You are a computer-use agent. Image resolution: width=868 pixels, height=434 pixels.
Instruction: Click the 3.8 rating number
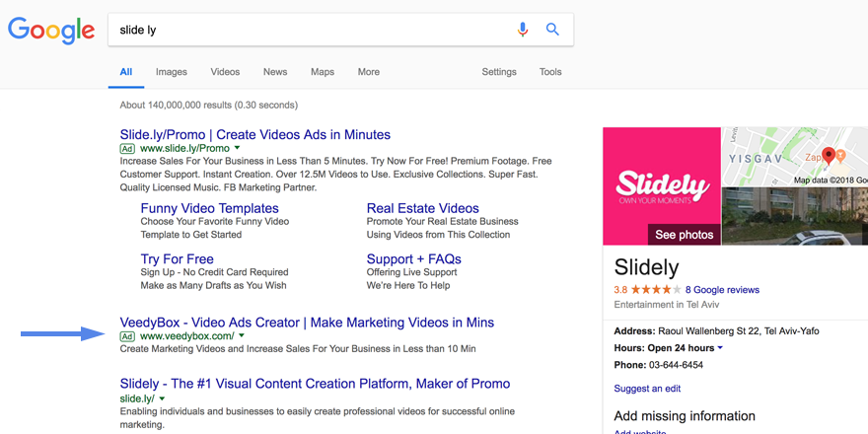[620, 290]
